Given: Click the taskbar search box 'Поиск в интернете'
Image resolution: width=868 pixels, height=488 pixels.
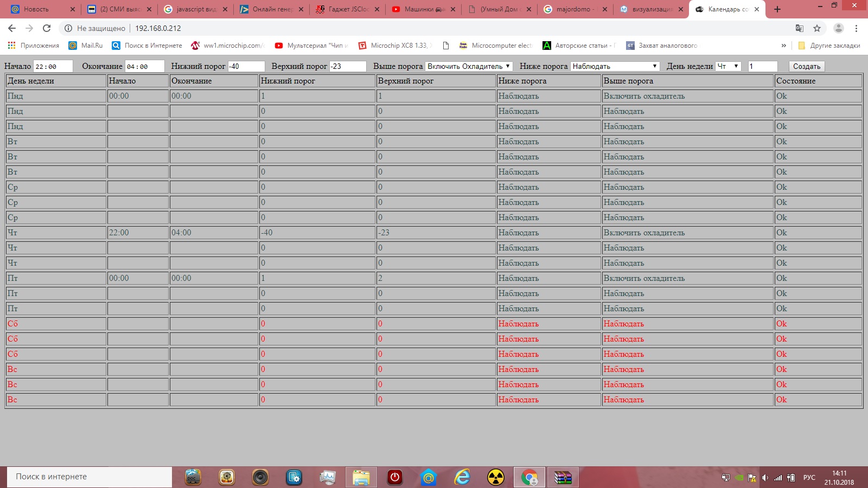Looking at the screenshot, I should (x=90, y=477).
